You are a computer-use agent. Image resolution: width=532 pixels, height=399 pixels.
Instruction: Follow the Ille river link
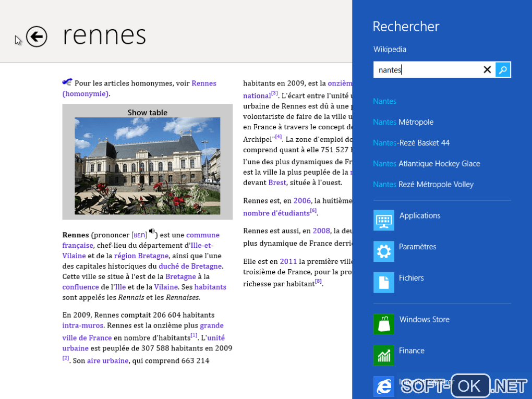121,287
